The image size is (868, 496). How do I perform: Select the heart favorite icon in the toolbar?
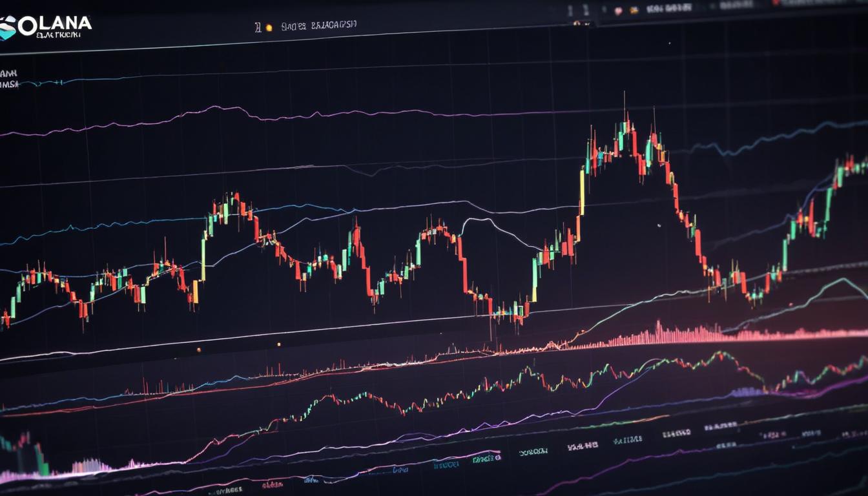(x=618, y=10)
